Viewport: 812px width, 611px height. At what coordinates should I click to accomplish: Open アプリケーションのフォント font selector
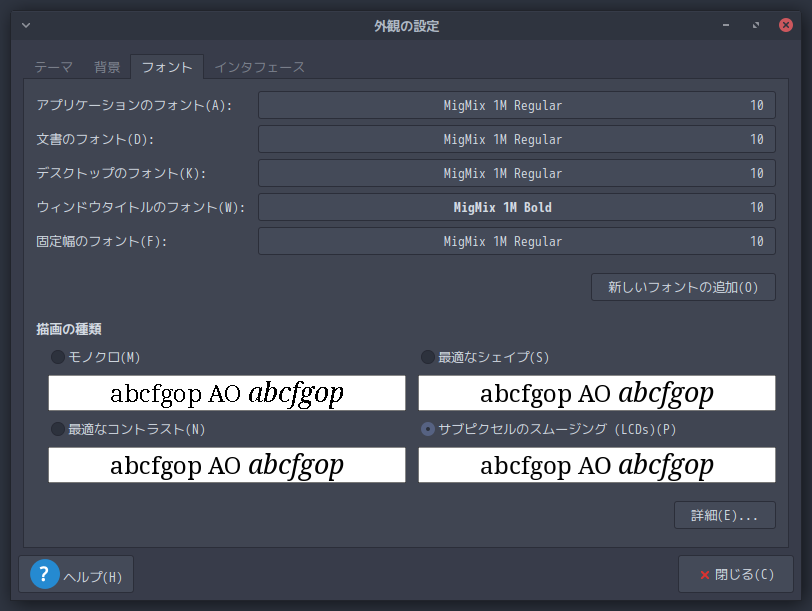(516, 104)
